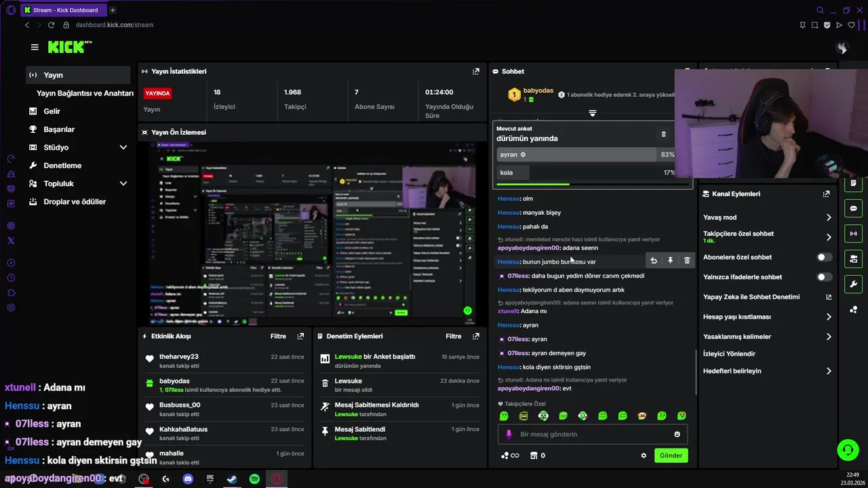Open the chat bubble sidebar button
868x488 pixels.
[x=853, y=208]
